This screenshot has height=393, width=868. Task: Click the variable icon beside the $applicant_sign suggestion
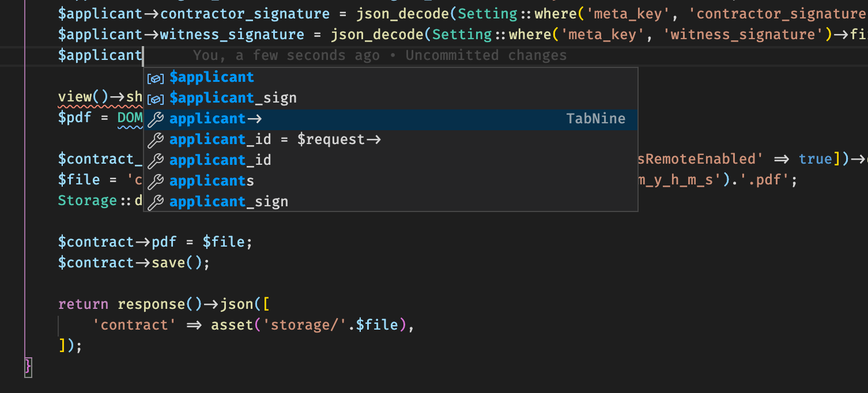point(156,99)
